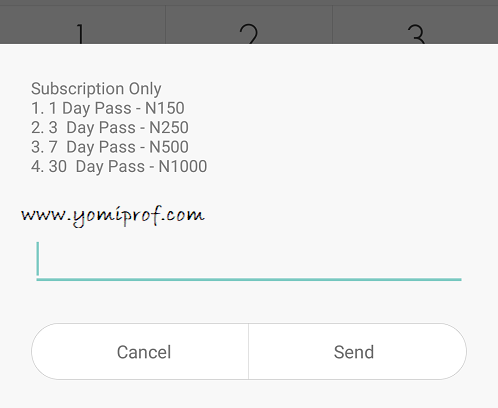Click the Subscription Only heading
Image resolution: width=498 pixels, height=408 pixels.
click(96, 89)
